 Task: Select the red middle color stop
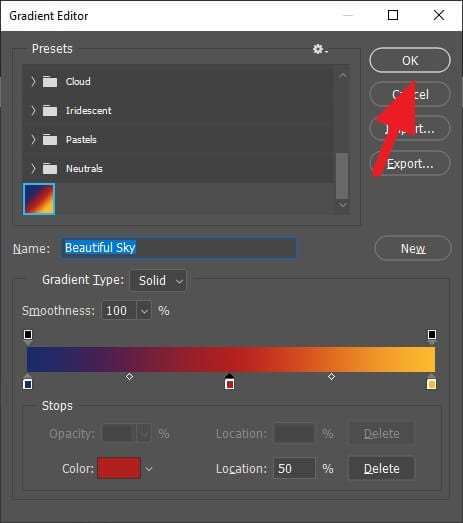[229, 383]
